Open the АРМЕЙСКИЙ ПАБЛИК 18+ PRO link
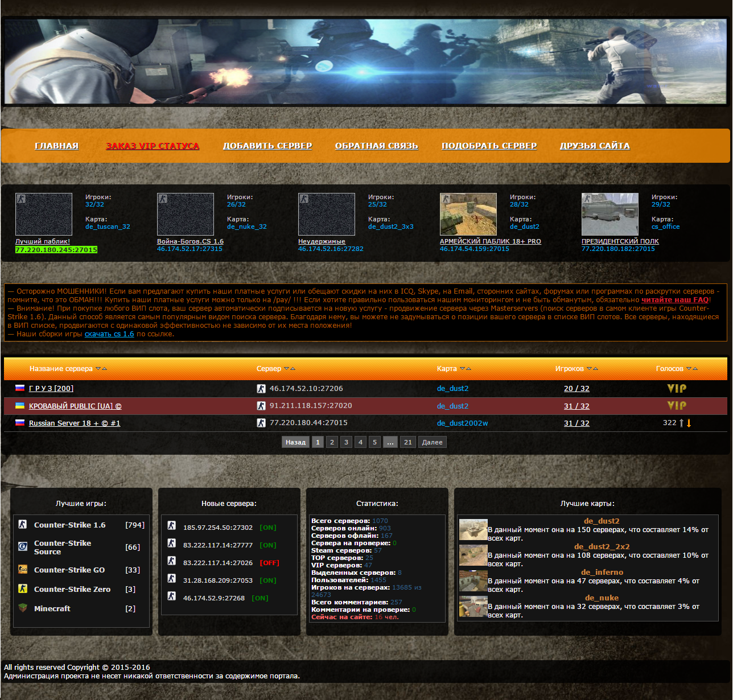733x700 pixels. point(491,241)
